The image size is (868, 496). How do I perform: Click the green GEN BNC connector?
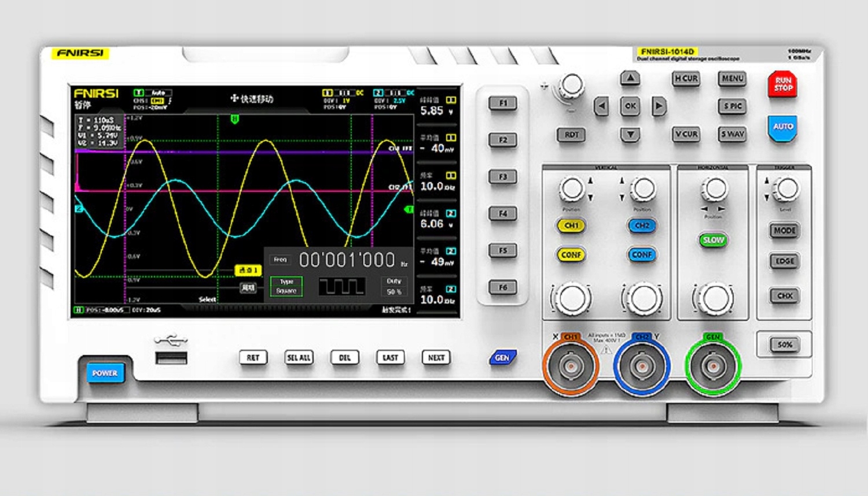pos(713,366)
